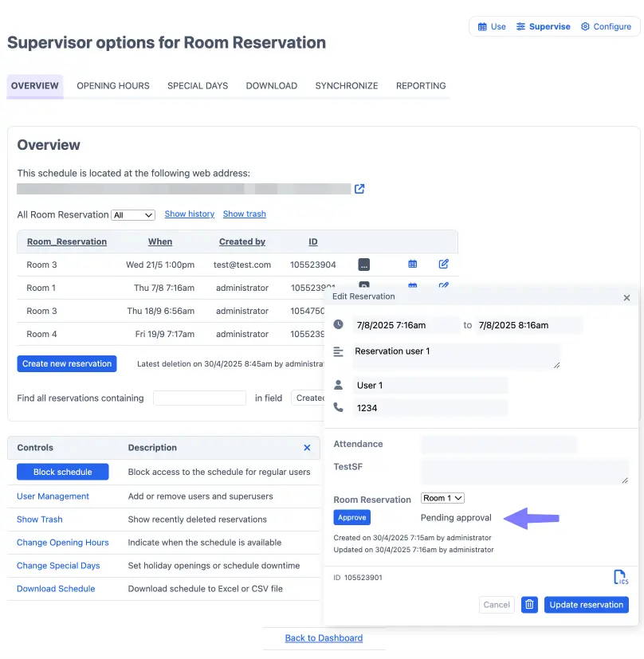This screenshot has height=659, width=644.
Task: Close the Edit Reservation dialog
Action: click(626, 297)
